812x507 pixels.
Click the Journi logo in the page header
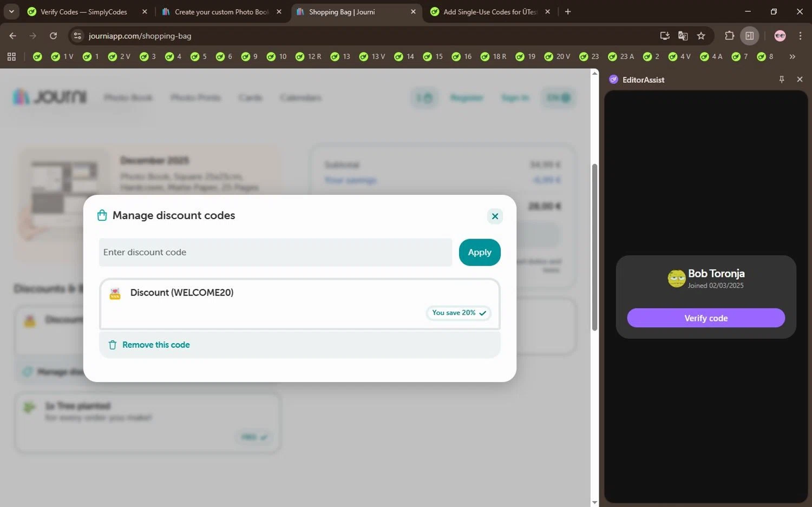click(50, 97)
